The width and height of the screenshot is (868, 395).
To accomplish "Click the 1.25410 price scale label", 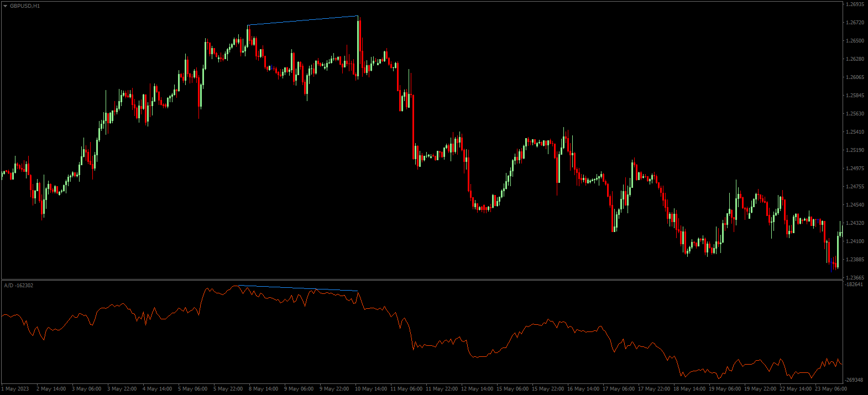I will tap(855, 132).
